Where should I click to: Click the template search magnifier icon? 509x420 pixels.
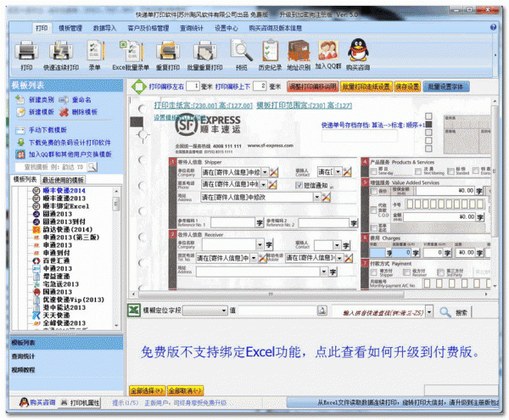click(x=92, y=167)
